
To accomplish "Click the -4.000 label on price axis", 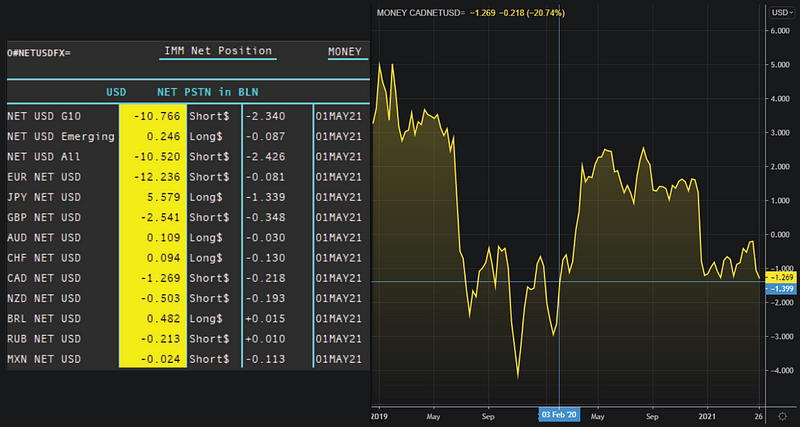I will tap(780, 370).
